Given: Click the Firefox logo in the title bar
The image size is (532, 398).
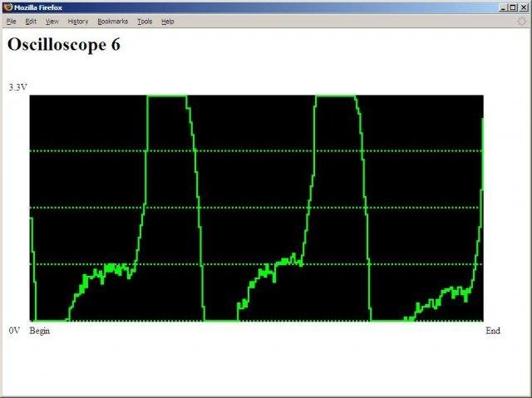Looking at the screenshot, I should pos(8,7).
